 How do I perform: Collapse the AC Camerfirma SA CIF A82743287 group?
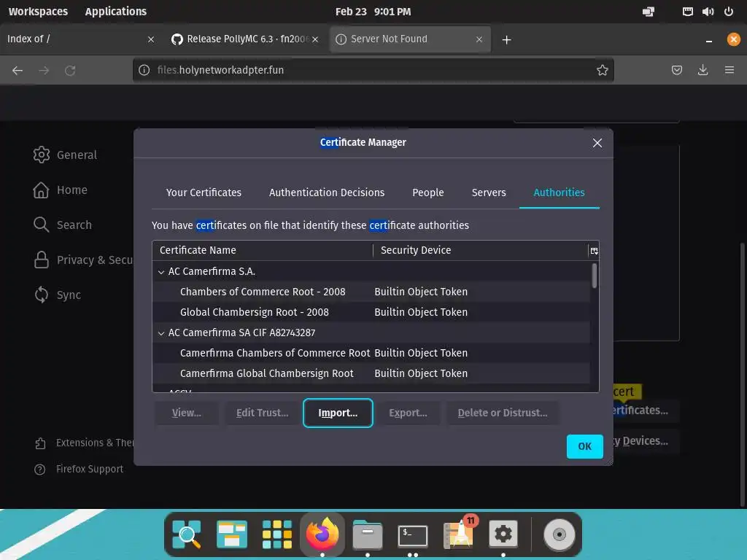(161, 333)
